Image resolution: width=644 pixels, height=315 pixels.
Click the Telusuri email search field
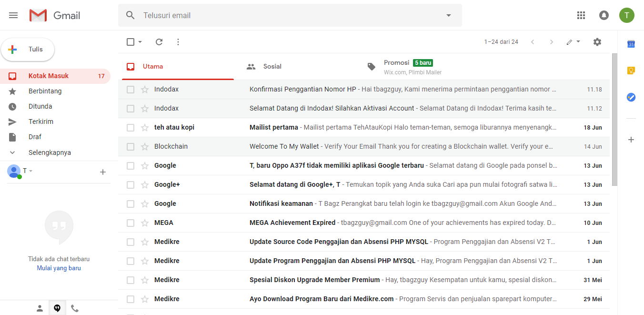[x=286, y=15]
